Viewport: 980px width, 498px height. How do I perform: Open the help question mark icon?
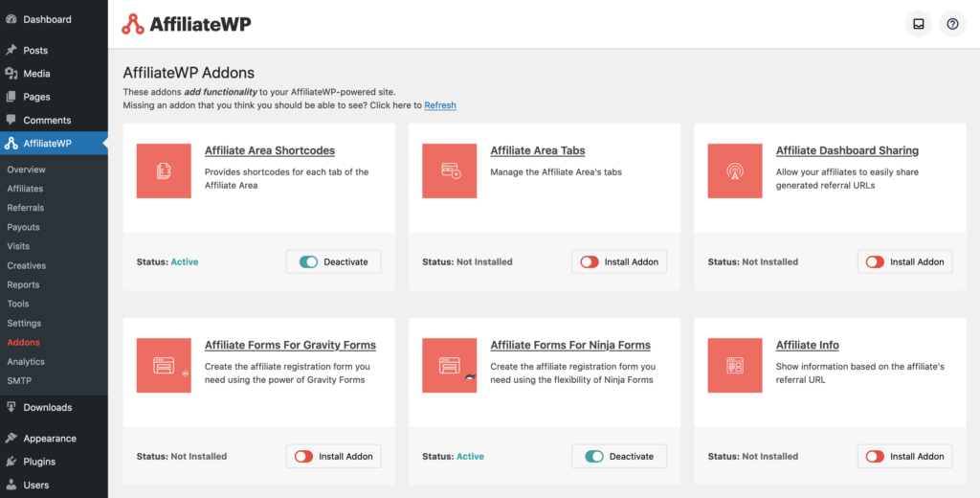(952, 24)
